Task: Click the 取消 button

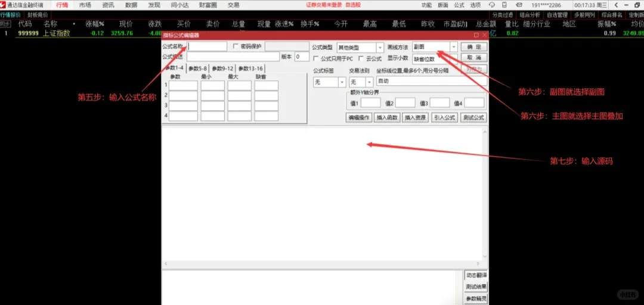Action: [474, 58]
